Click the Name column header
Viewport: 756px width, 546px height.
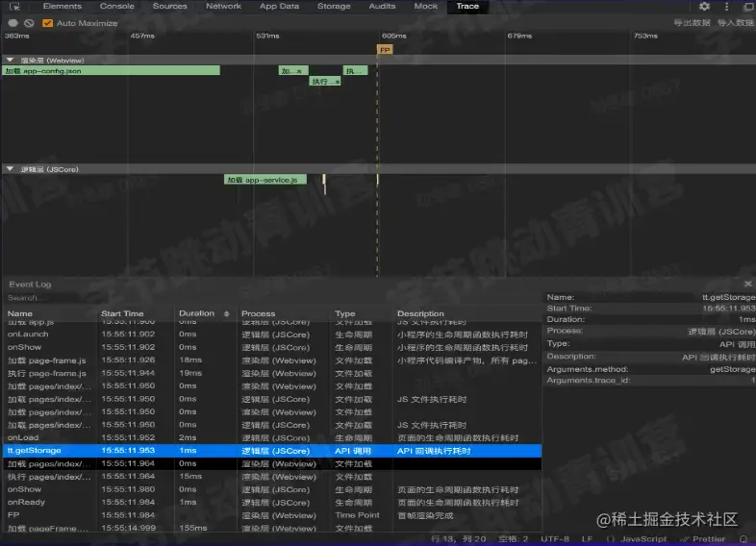tap(20, 313)
